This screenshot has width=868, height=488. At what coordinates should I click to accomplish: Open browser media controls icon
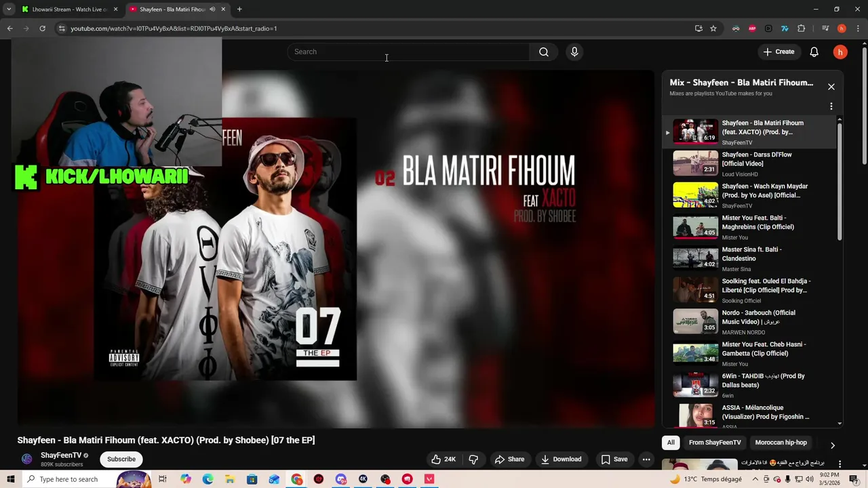pyautogui.click(x=825, y=28)
